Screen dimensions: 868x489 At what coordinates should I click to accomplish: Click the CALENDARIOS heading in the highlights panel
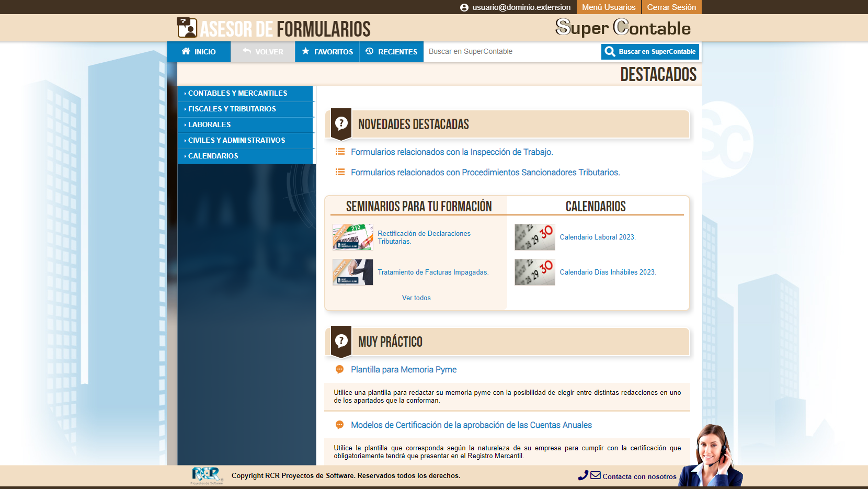click(596, 207)
